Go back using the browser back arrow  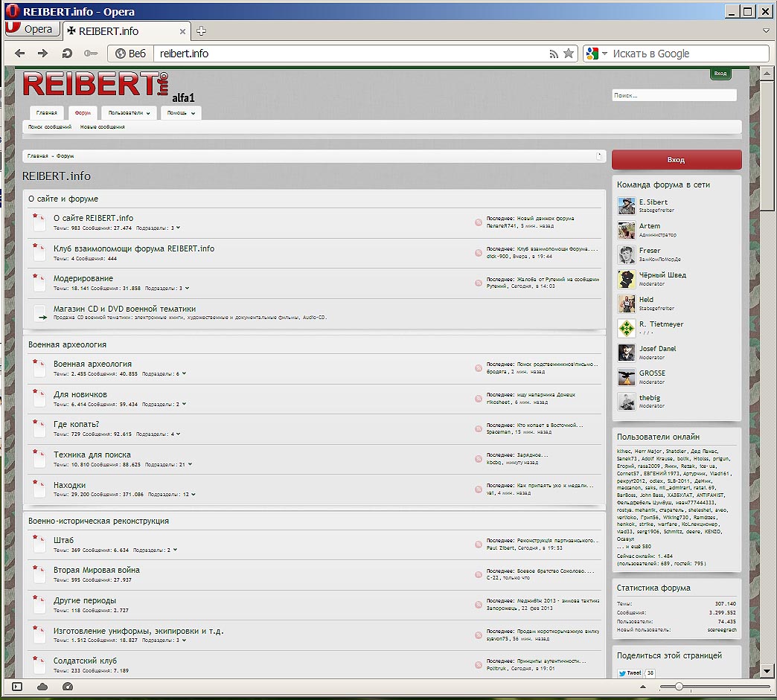(x=20, y=54)
